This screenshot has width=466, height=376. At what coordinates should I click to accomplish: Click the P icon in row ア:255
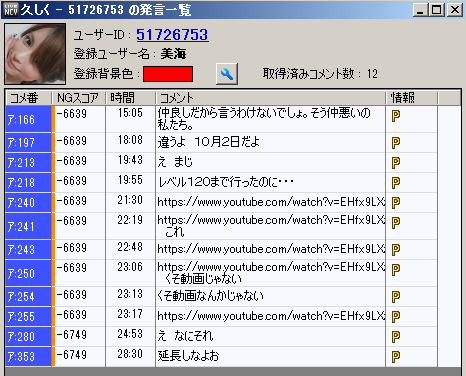tap(396, 317)
